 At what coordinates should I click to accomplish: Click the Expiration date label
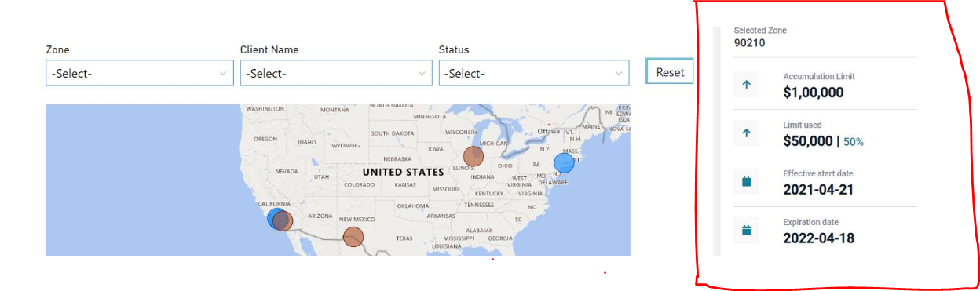810,223
